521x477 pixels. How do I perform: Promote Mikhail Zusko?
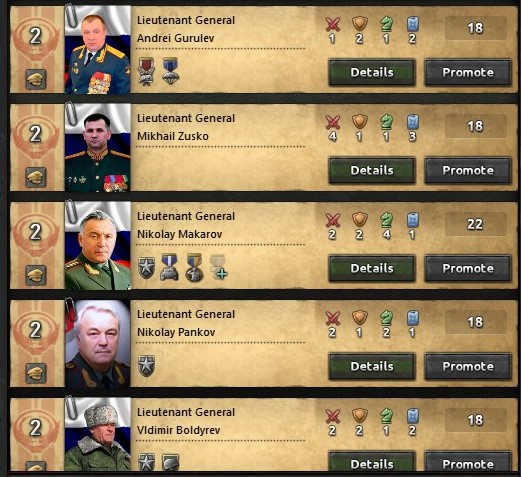(468, 170)
